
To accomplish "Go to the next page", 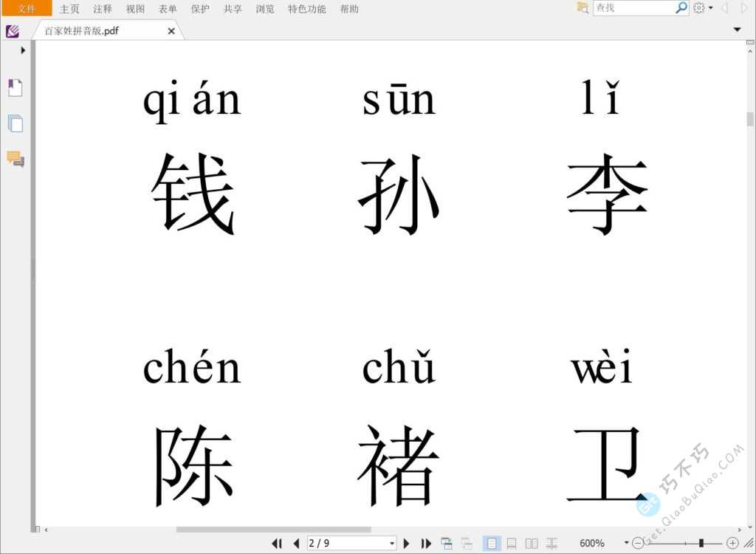I will 406,544.
